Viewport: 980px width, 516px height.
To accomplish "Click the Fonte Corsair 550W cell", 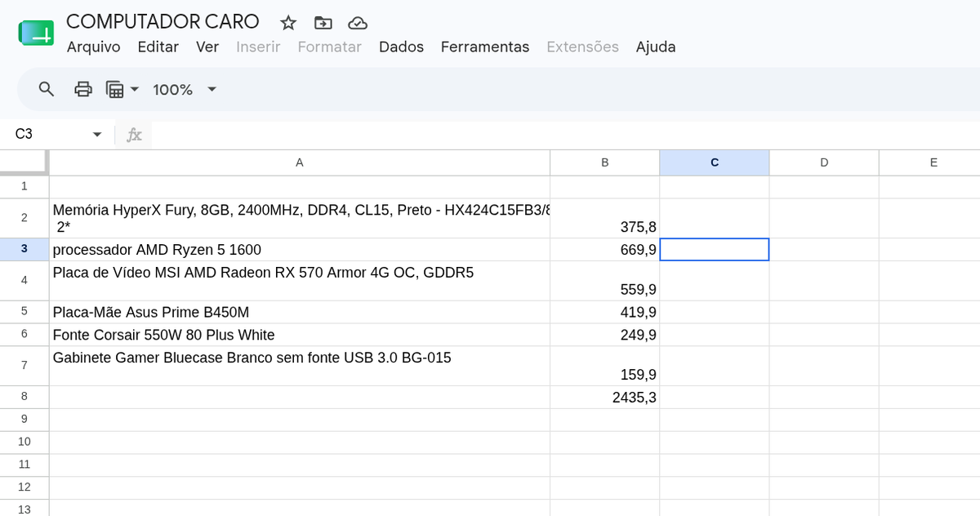I will (x=300, y=335).
